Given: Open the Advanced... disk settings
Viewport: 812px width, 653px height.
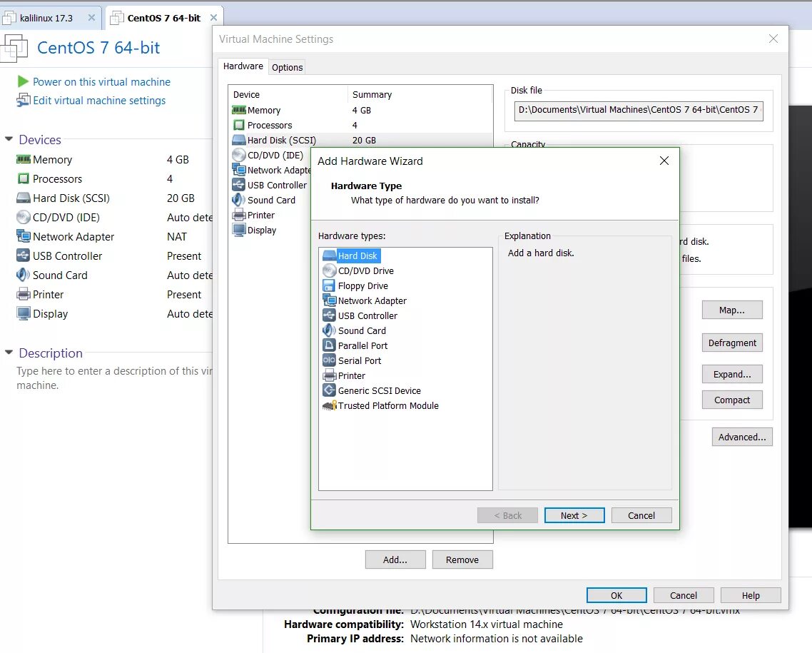Looking at the screenshot, I should [x=741, y=437].
